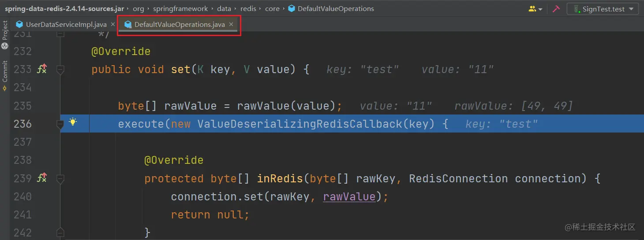
Task: Click the underlined rawValue on line 240
Action: tap(349, 196)
